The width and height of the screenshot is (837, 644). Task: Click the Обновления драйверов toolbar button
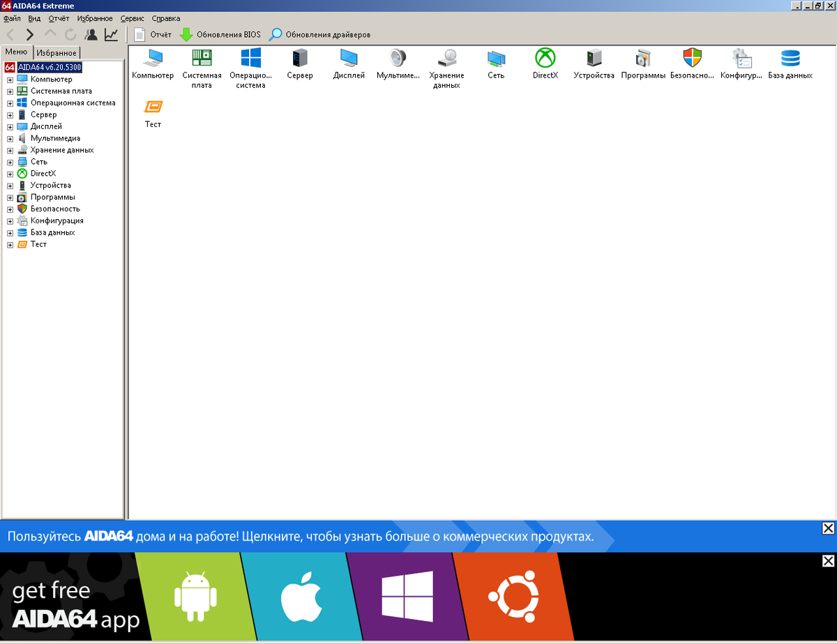319,34
